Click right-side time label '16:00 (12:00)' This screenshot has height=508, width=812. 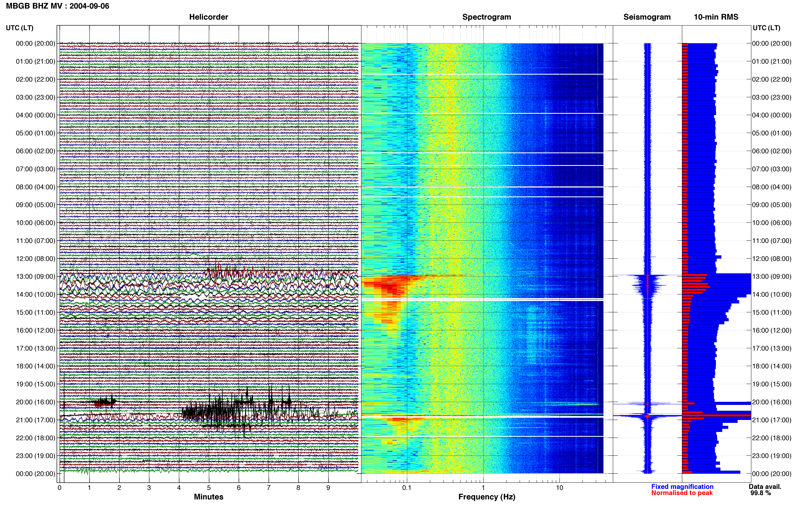(x=772, y=330)
